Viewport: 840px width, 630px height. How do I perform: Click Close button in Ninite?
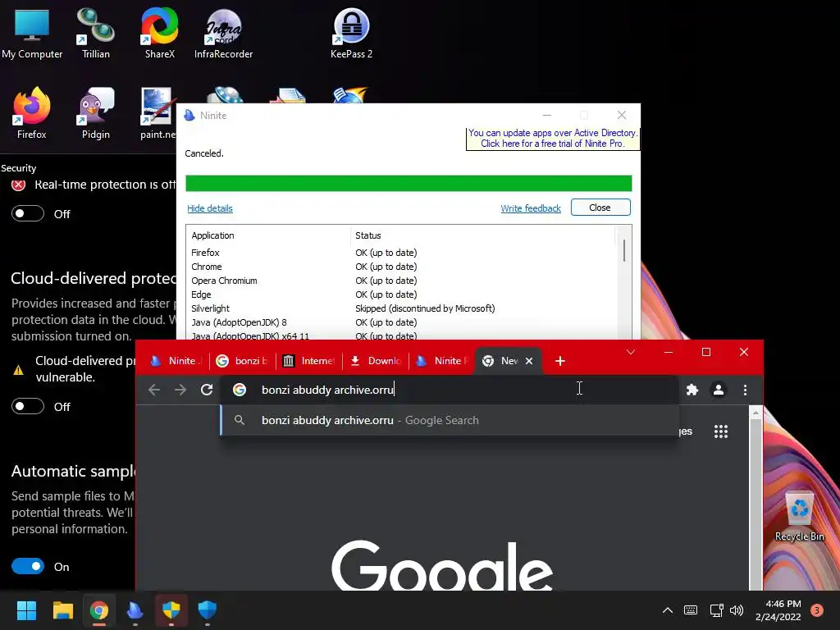tap(600, 208)
